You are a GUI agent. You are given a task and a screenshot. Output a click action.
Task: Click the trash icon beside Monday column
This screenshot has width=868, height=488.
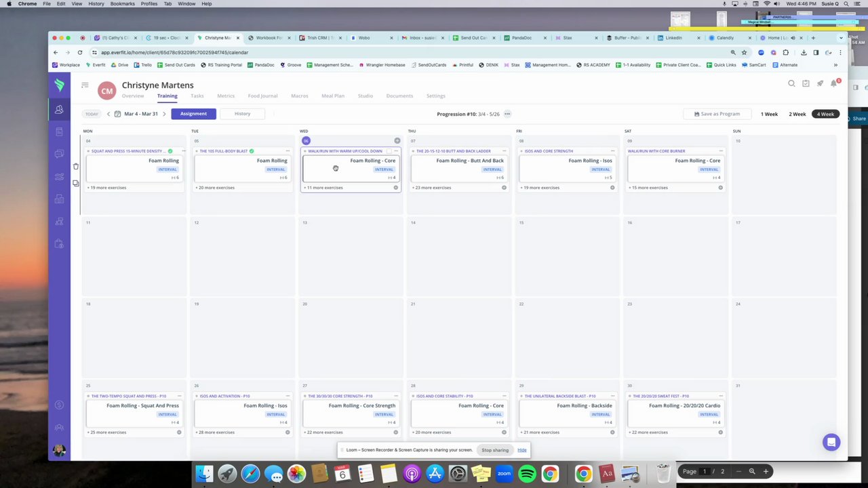[76, 166]
